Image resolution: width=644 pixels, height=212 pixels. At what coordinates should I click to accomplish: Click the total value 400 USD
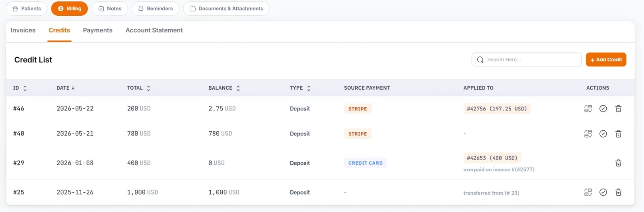(x=139, y=163)
